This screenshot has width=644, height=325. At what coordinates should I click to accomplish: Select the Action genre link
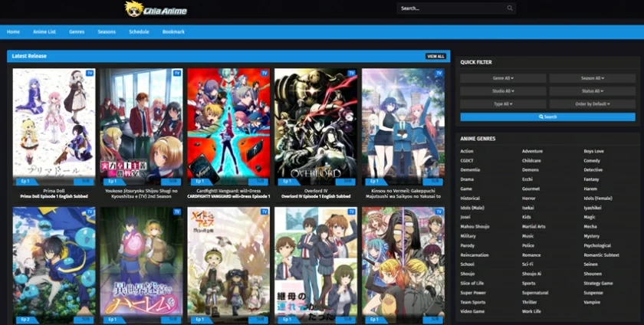pos(467,151)
